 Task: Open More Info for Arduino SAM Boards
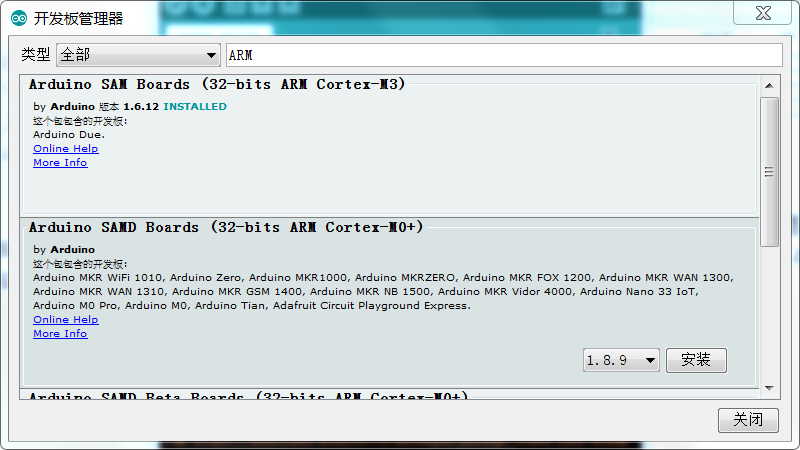click(60, 163)
